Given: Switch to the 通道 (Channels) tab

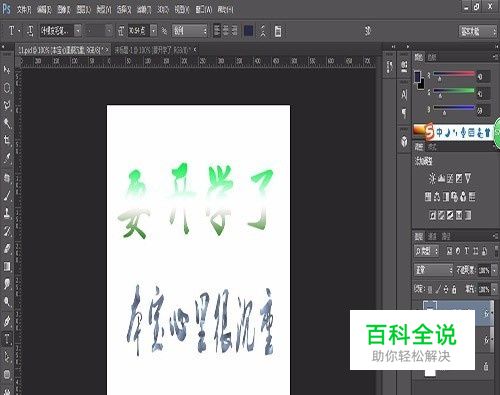Looking at the screenshot, I should click(x=432, y=236).
